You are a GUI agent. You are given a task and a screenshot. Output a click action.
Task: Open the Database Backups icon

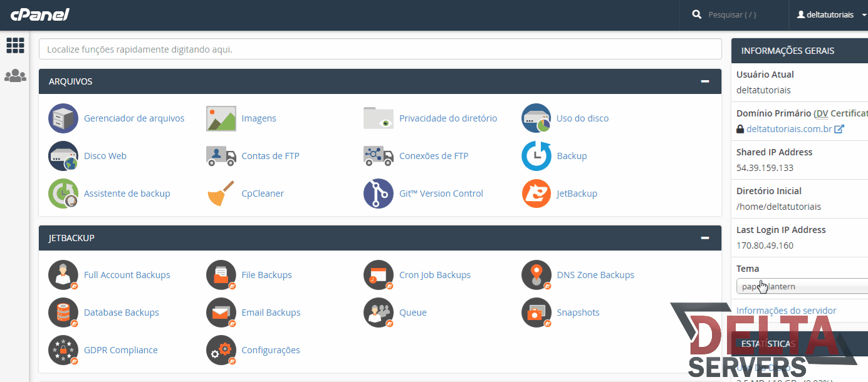(63, 312)
